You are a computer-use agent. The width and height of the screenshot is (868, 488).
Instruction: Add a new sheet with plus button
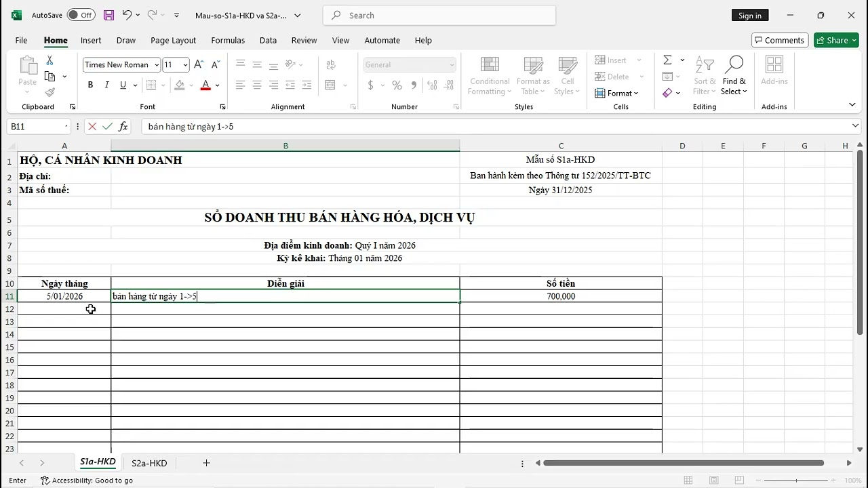pos(206,463)
